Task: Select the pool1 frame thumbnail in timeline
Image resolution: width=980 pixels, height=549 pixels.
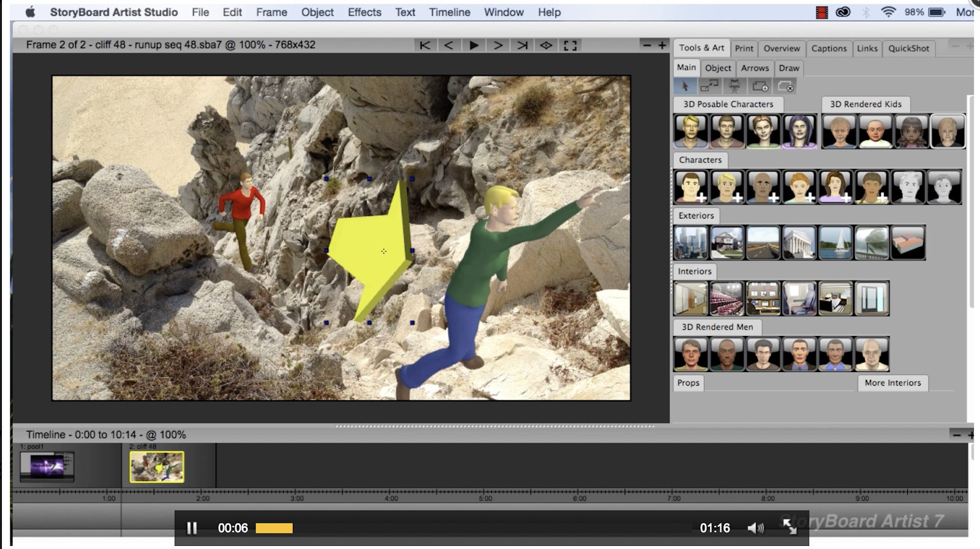Action: click(47, 466)
